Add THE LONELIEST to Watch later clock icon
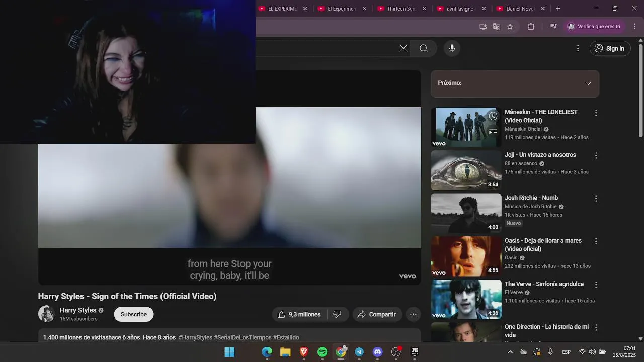 coord(493,116)
